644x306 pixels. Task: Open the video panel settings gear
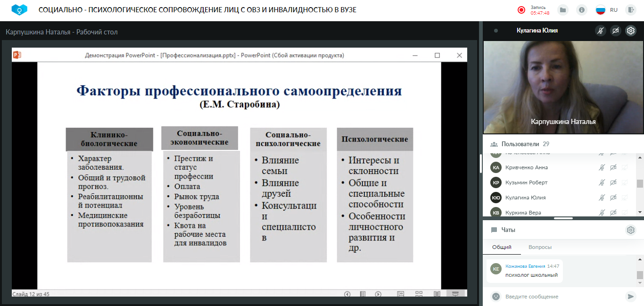click(x=630, y=31)
